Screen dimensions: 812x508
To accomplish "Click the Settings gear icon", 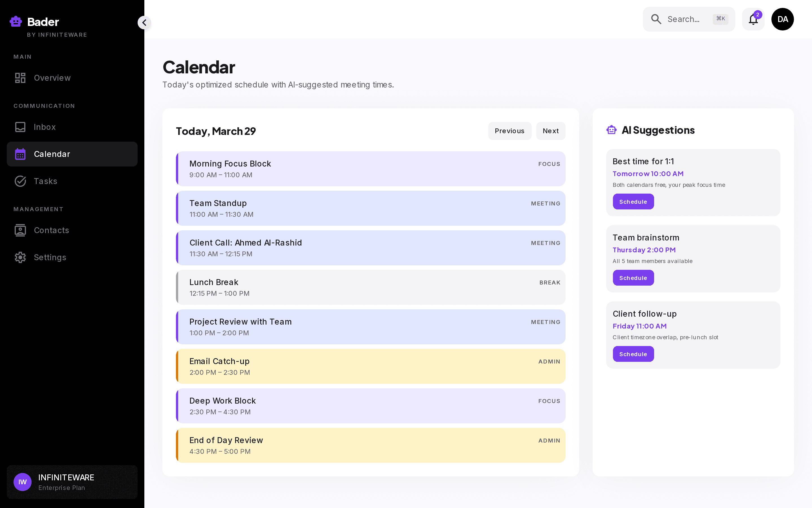I will click(x=20, y=257).
